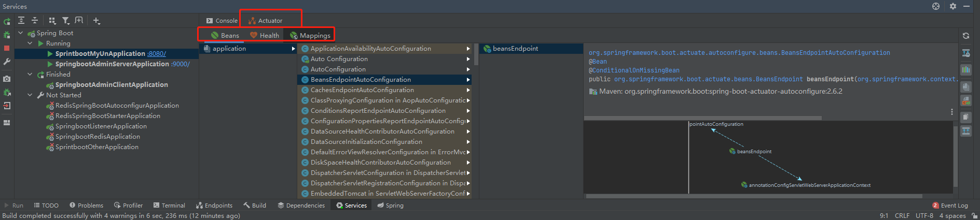Open the :8080/ link of SprintbootMyUnApplication

click(157, 54)
